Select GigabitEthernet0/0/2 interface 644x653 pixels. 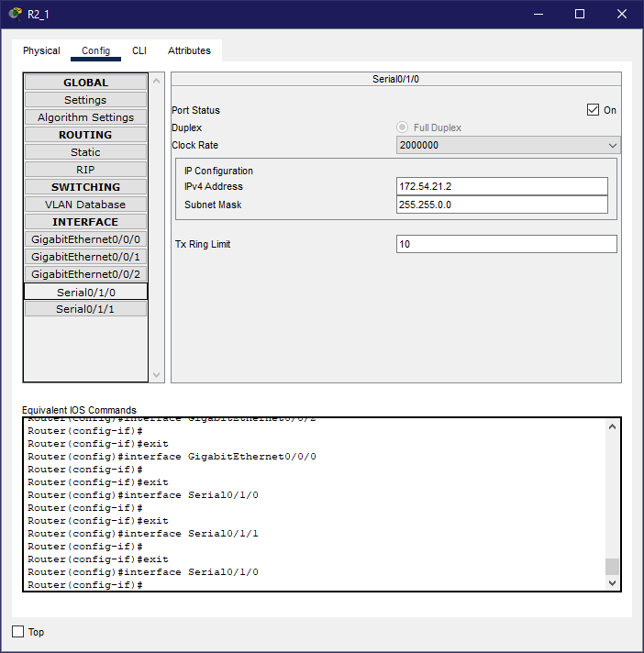coord(85,274)
